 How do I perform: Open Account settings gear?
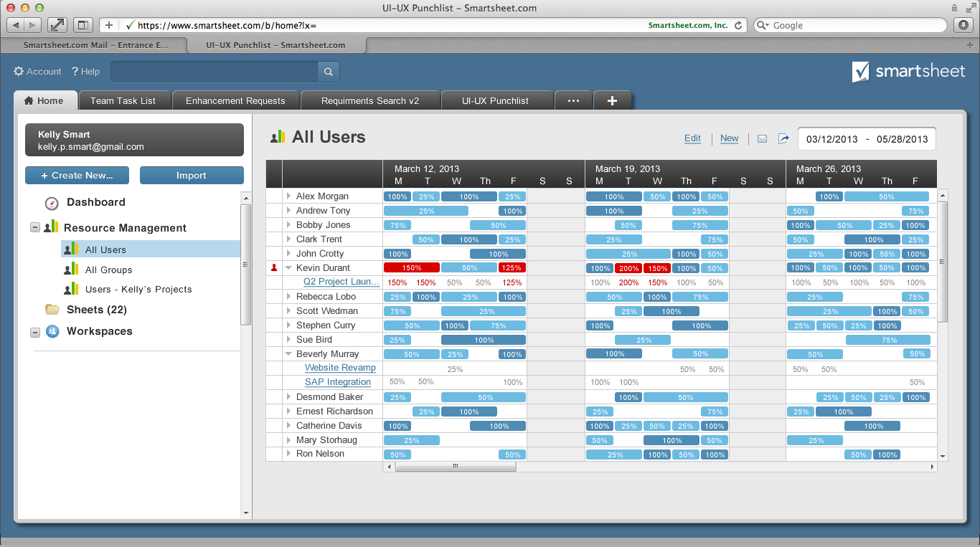19,72
